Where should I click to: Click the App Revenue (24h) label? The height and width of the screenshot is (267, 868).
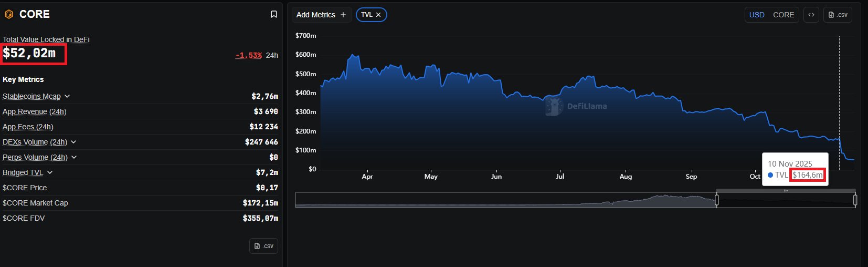[x=35, y=111]
